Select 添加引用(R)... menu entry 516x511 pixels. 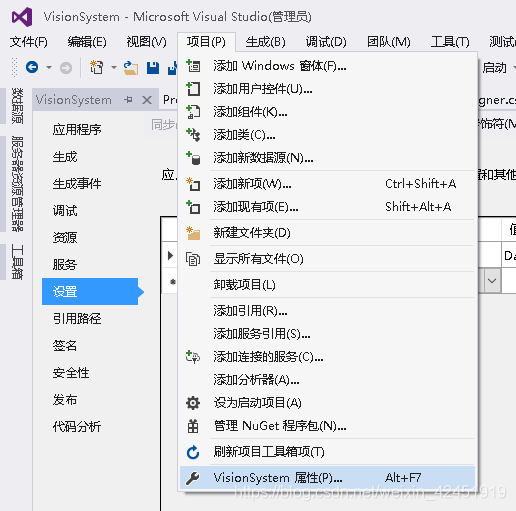click(327, 311)
